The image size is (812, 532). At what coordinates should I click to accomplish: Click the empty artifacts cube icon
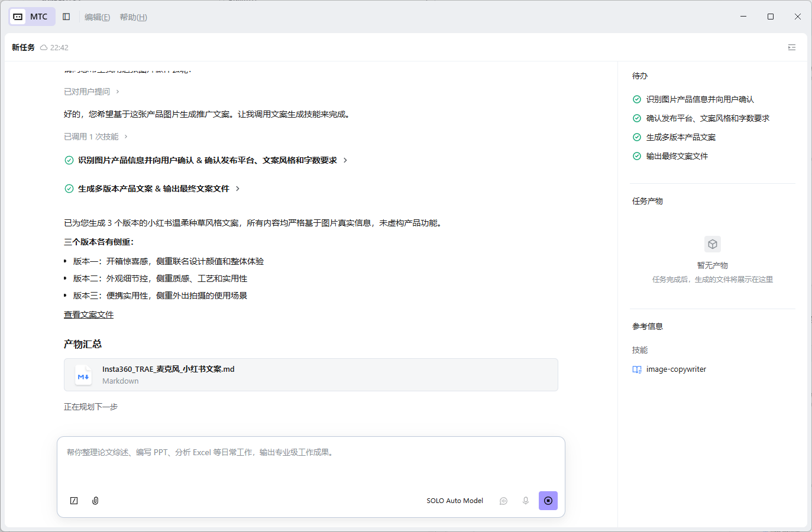pos(713,244)
